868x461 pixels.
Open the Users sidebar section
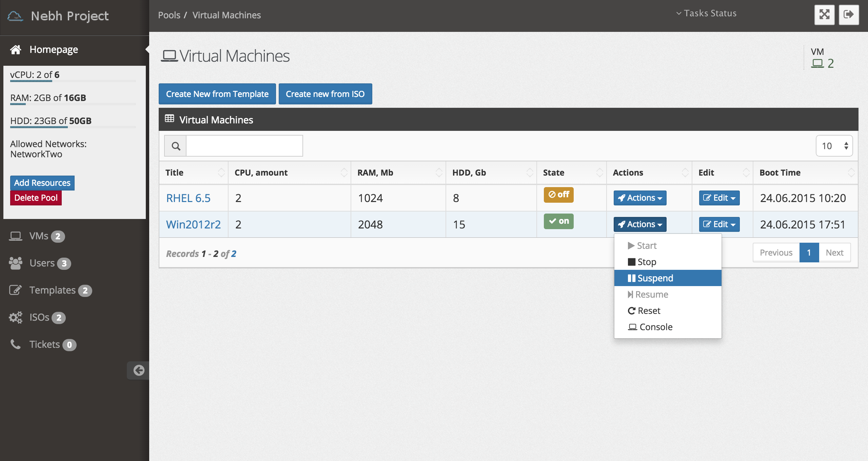pyautogui.click(x=42, y=263)
